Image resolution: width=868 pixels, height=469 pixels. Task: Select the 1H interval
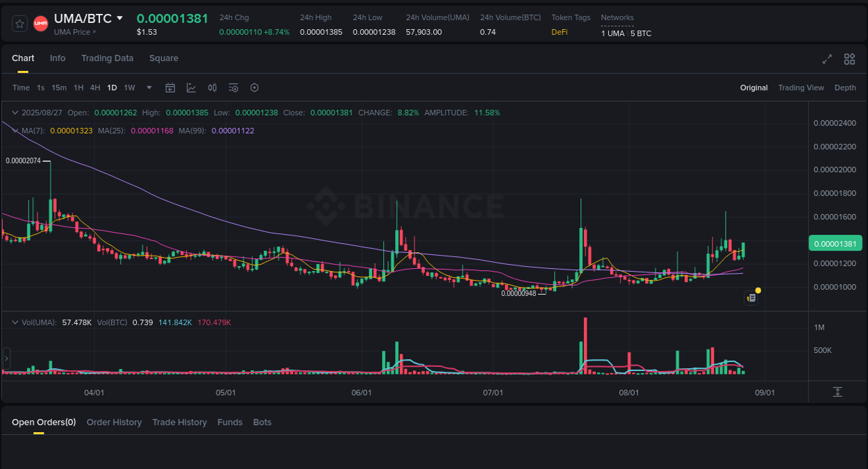78,88
